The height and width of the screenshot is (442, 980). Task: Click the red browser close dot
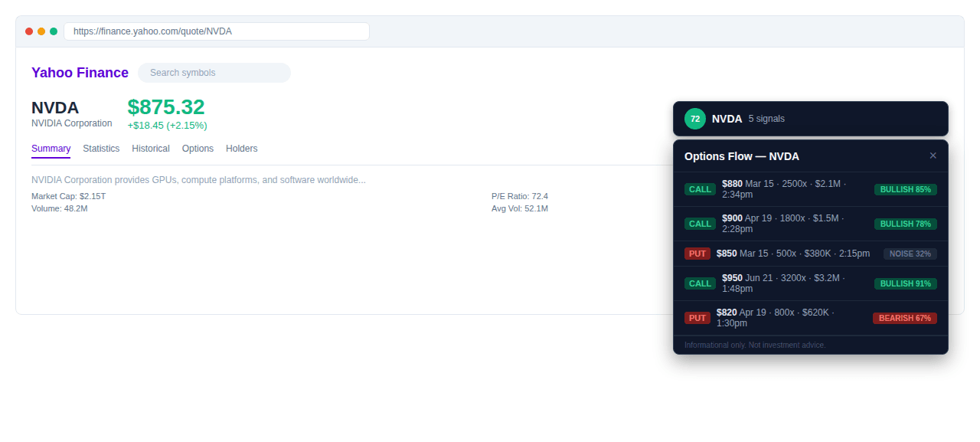point(29,31)
